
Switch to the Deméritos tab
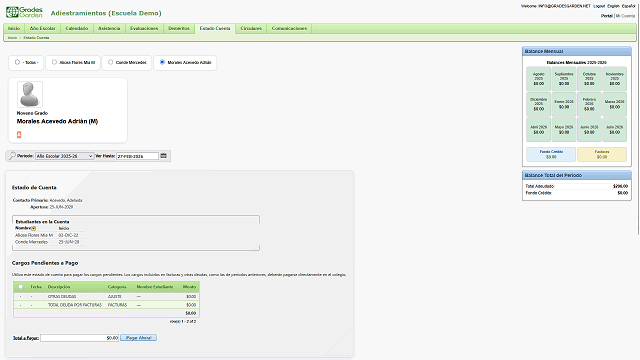[x=179, y=28]
